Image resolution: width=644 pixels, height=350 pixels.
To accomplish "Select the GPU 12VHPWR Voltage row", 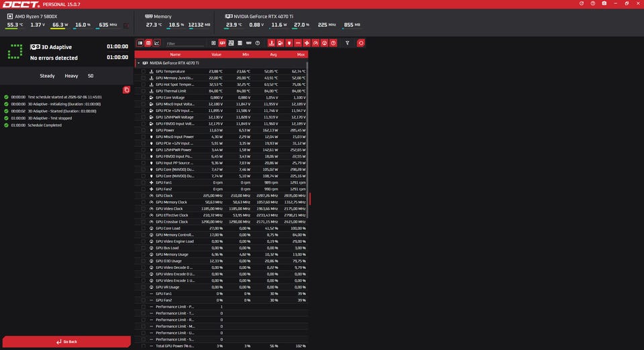I will click(x=221, y=117).
